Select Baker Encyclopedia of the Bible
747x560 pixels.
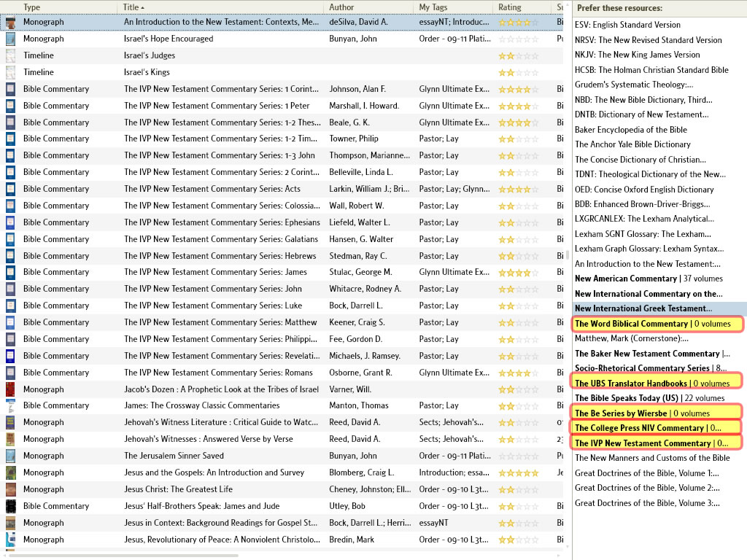tap(631, 130)
